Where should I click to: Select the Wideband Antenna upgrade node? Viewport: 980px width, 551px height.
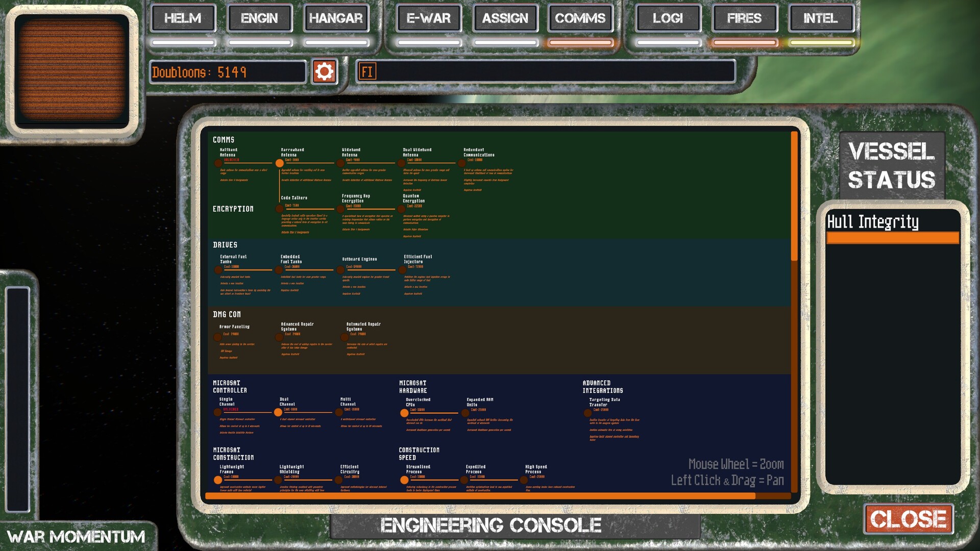click(x=340, y=163)
